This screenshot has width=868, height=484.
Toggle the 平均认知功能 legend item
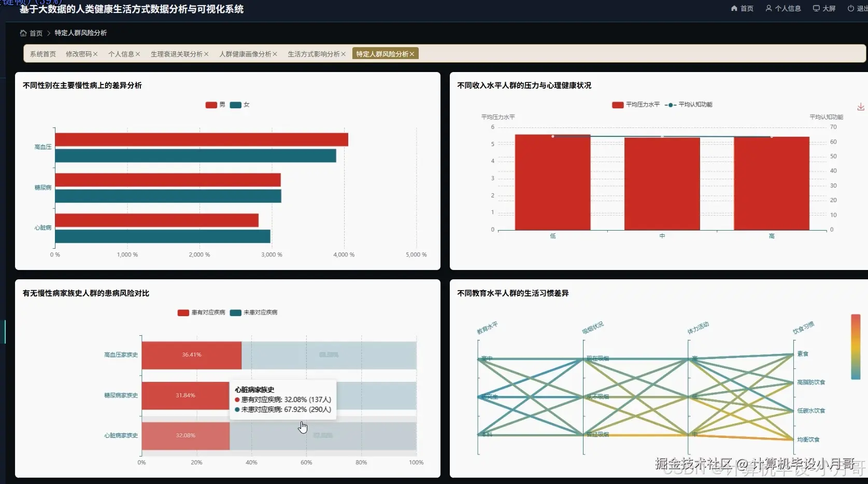click(689, 105)
